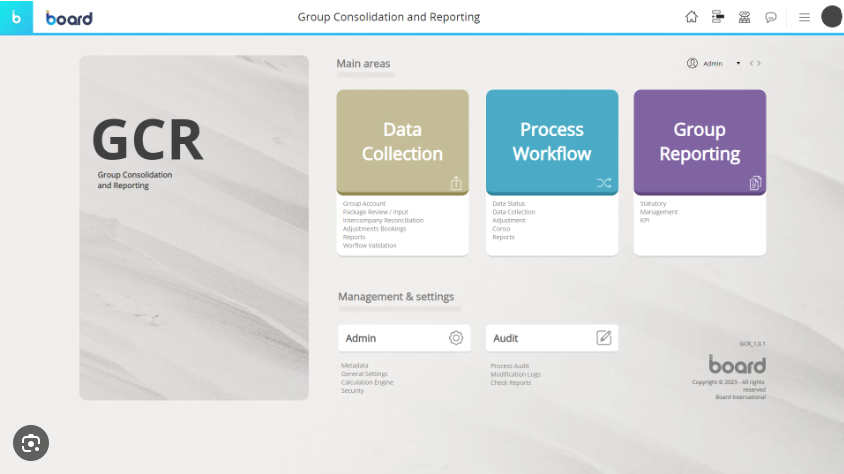
Task: Click the GCR cover panel image
Action: click(194, 228)
